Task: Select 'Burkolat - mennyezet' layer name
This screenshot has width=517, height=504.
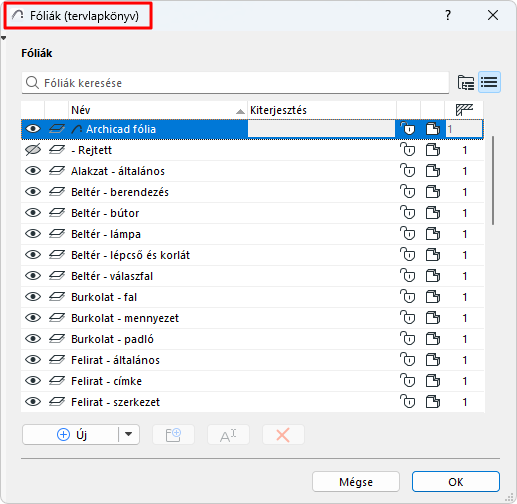Action: 125,318
